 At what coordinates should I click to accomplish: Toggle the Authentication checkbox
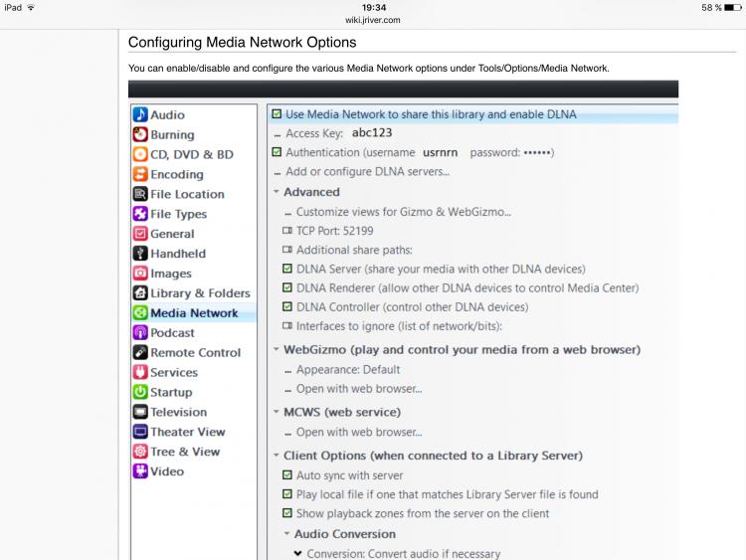pos(277,152)
